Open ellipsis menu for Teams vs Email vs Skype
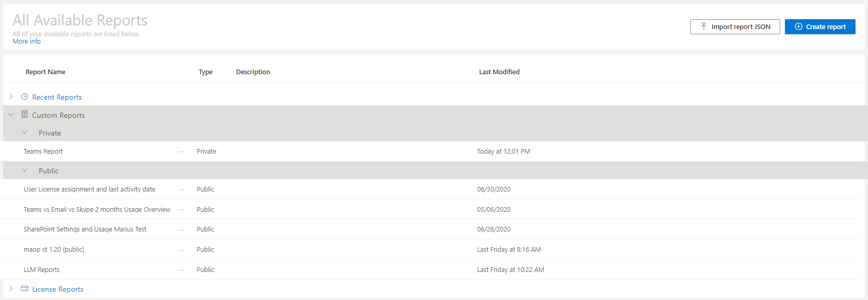The image size is (868, 300). (x=181, y=210)
